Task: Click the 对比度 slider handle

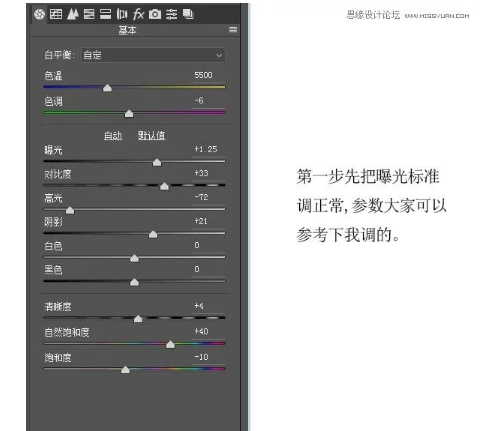Action: point(164,186)
